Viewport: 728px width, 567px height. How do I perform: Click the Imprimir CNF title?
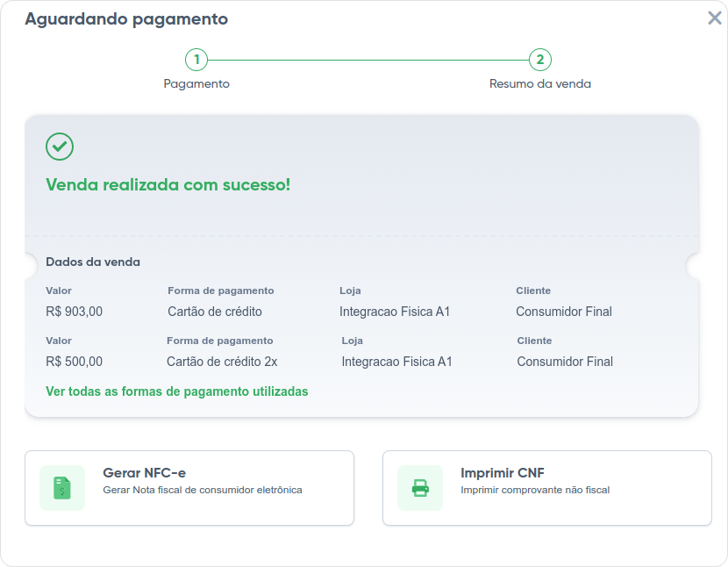[503, 473]
